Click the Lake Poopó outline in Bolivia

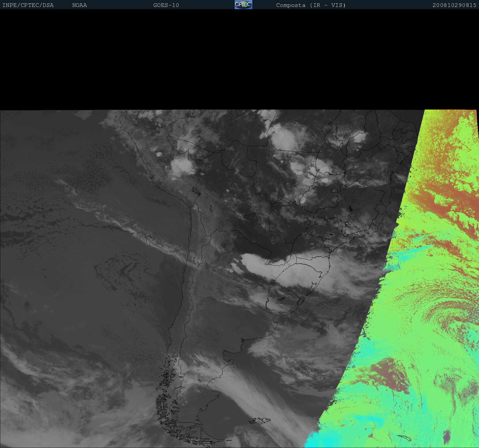coord(211,209)
